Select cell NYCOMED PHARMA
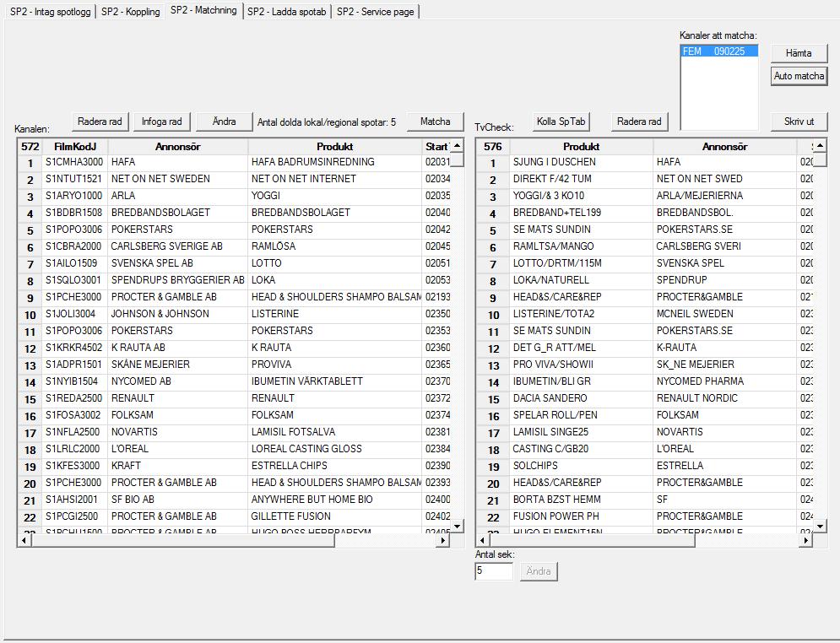Image resolution: width=840 pixels, height=643 pixels. 725,381
